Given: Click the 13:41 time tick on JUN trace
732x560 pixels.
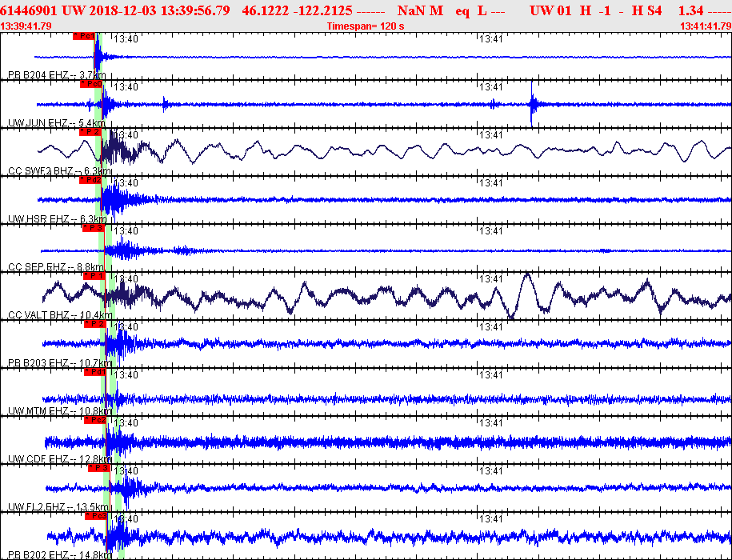Looking at the screenshot, I should (x=491, y=86).
